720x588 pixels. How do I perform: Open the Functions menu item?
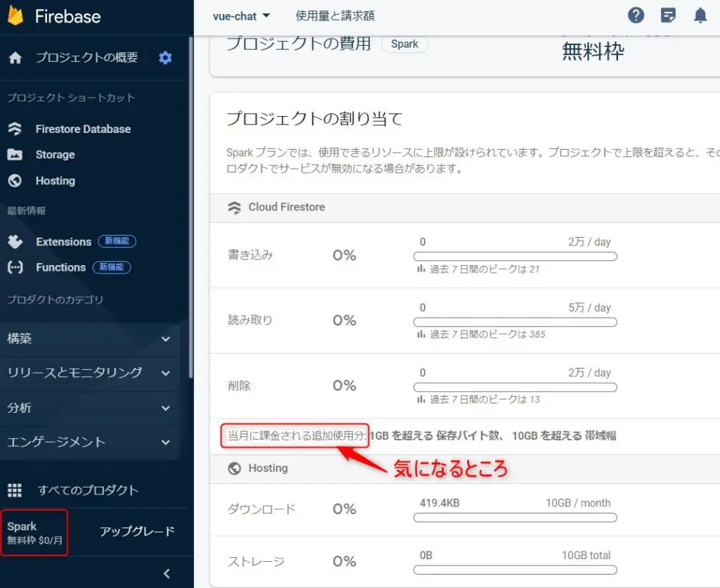click(x=60, y=267)
